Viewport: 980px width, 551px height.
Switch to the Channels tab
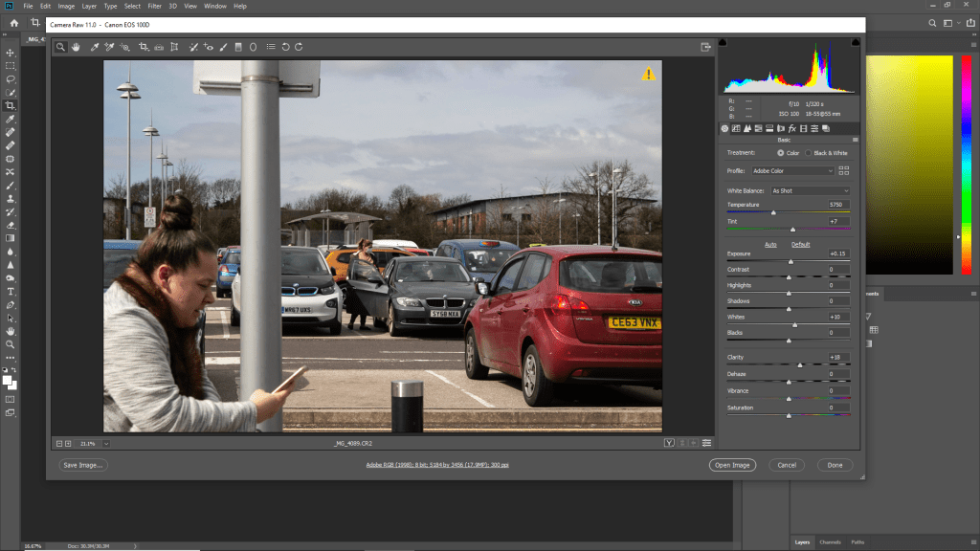(x=830, y=542)
